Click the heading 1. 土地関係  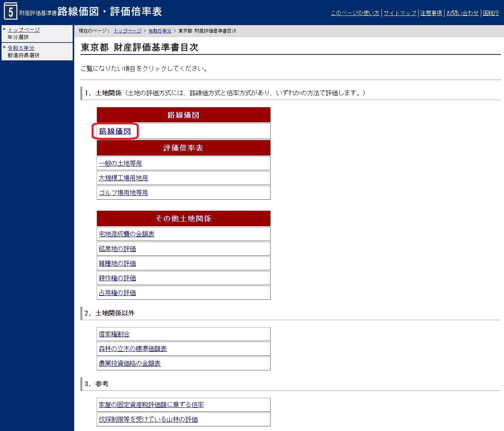(x=103, y=93)
